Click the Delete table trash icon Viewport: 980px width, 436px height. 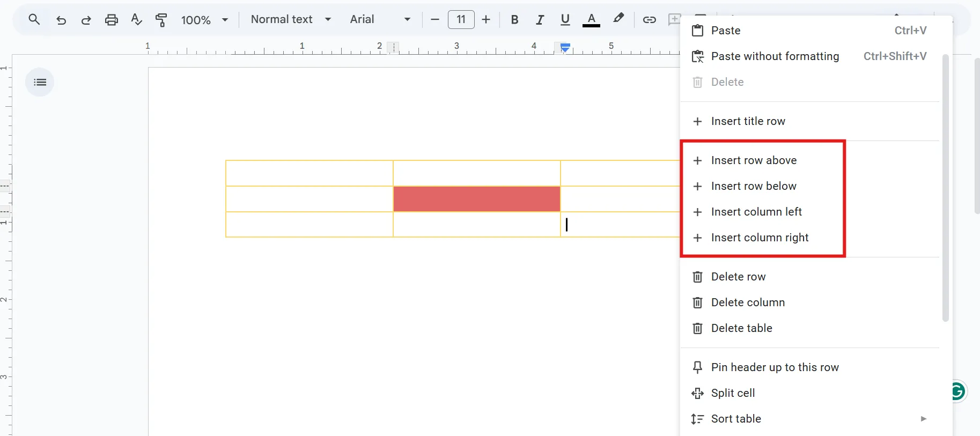[x=697, y=328]
